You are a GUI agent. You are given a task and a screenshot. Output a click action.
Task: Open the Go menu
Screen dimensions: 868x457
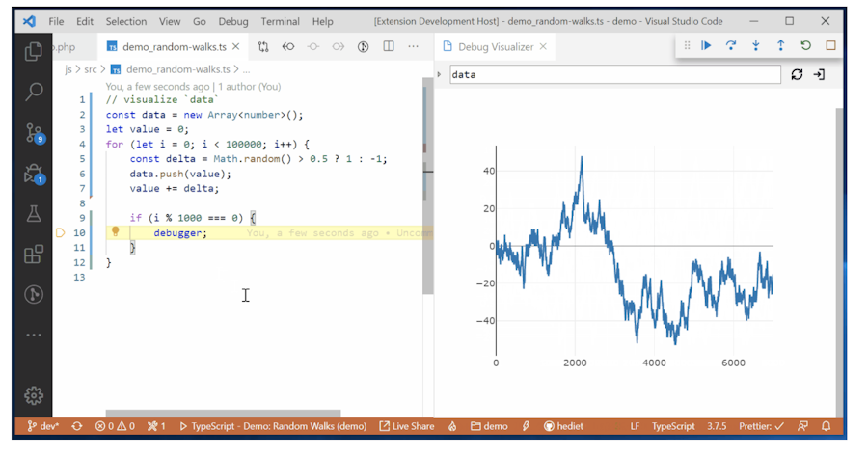[x=200, y=21]
